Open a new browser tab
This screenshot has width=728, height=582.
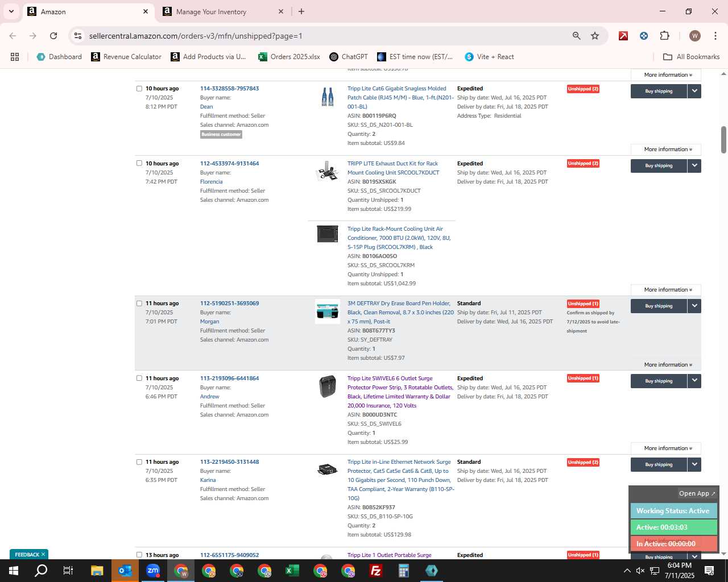tap(301, 11)
